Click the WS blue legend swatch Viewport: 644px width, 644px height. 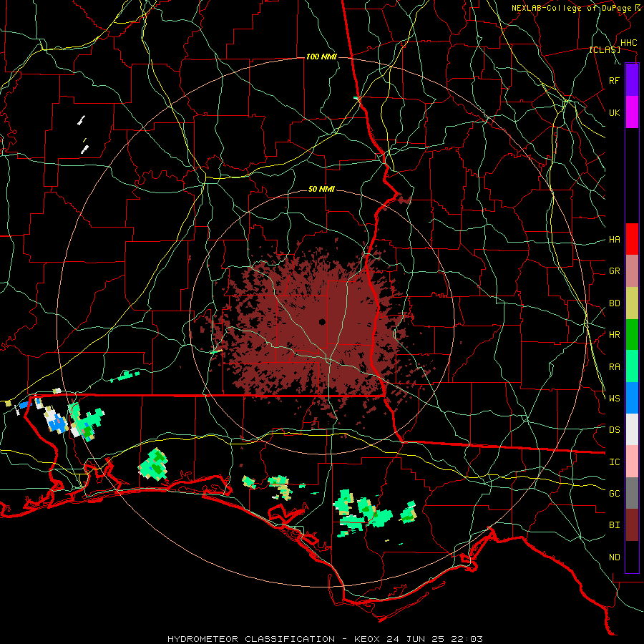coord(632,398)
